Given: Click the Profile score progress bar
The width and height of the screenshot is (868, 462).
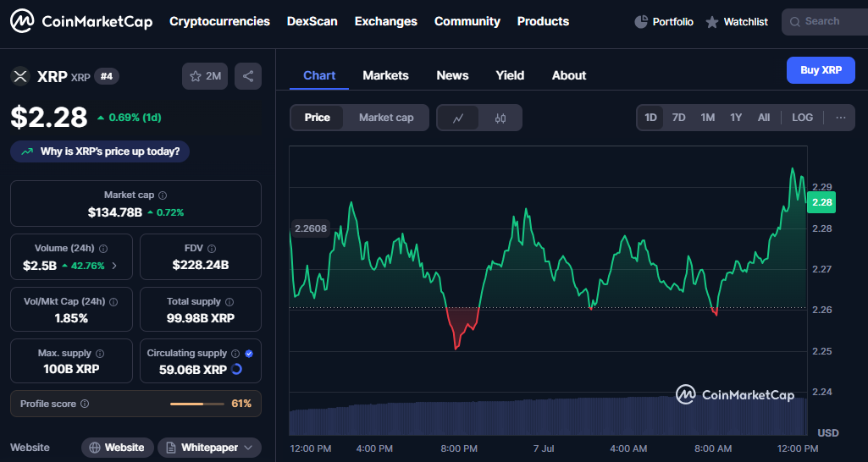Looking at the screenshot, I should point(197,404).
